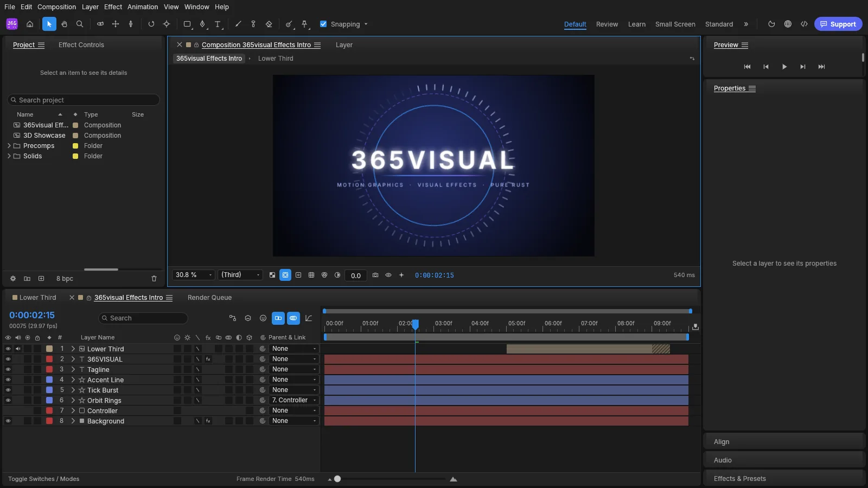
Task: Open the 30.8 % magnification dropdown
Action: tap(194, 275)
